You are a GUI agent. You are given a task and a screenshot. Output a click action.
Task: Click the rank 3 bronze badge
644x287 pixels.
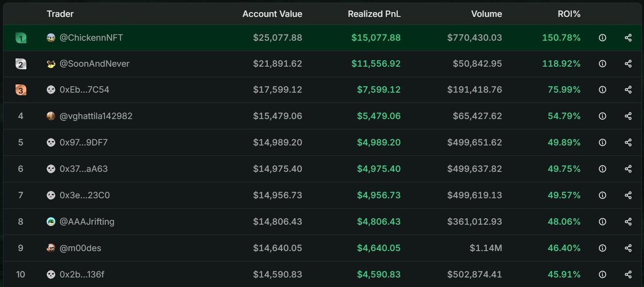[x=20, y=90]
